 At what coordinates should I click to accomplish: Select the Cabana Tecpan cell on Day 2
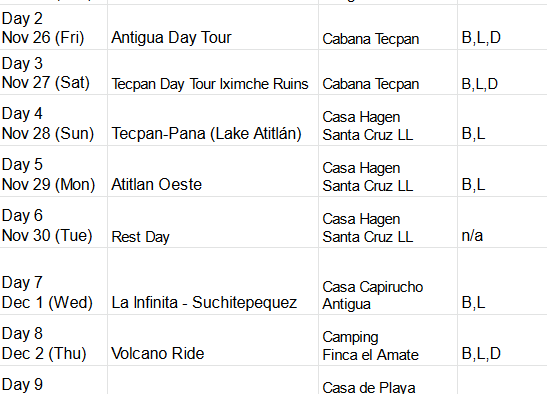[388, 27]
